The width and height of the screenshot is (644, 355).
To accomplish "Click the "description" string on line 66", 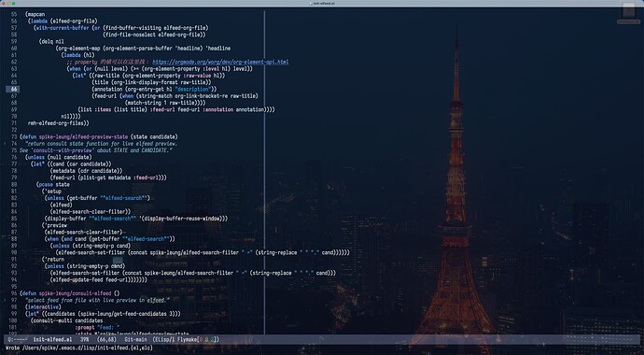I will point(193,89).
